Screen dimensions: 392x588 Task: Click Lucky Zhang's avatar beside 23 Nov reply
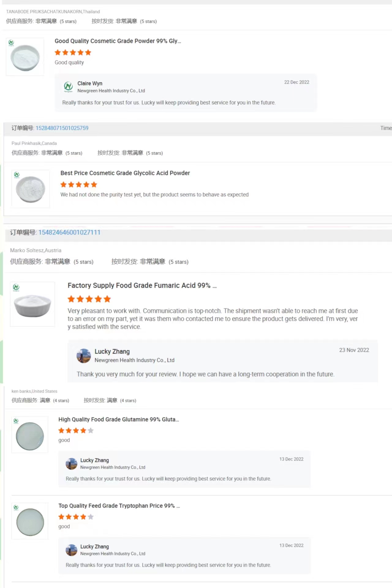84,356
